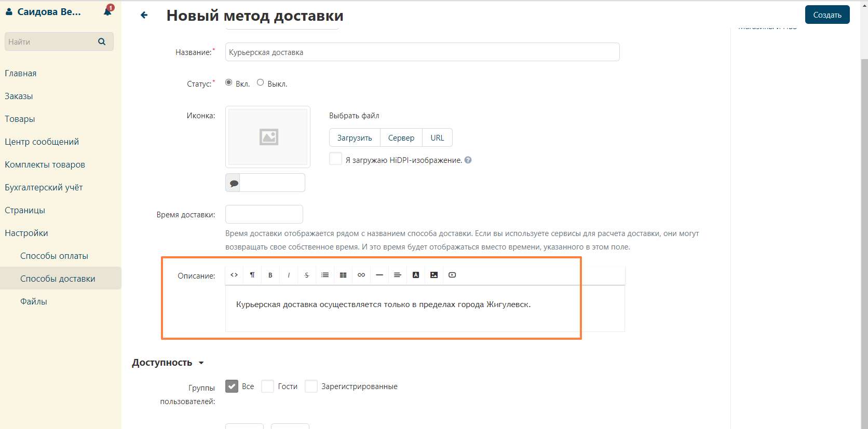The image size is (868, 429).
Task: Click the Саидова Ве... account name
Action: [x=49, y=11]
